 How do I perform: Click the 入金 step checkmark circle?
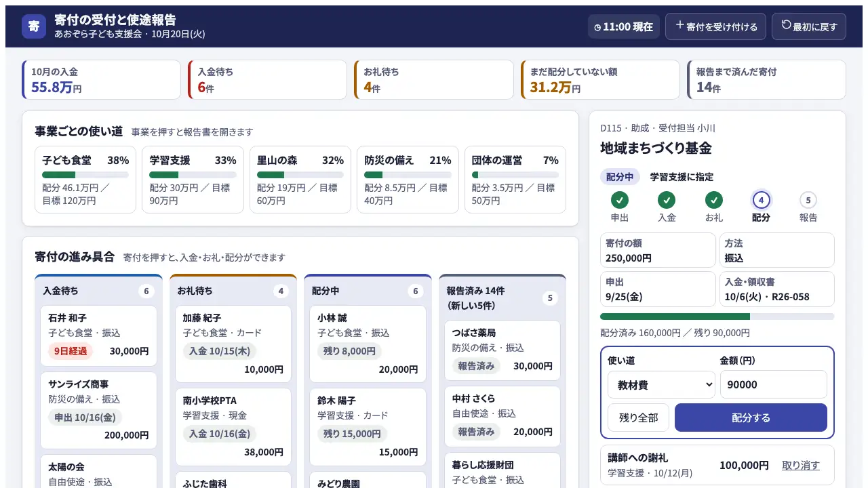point(667,200)
